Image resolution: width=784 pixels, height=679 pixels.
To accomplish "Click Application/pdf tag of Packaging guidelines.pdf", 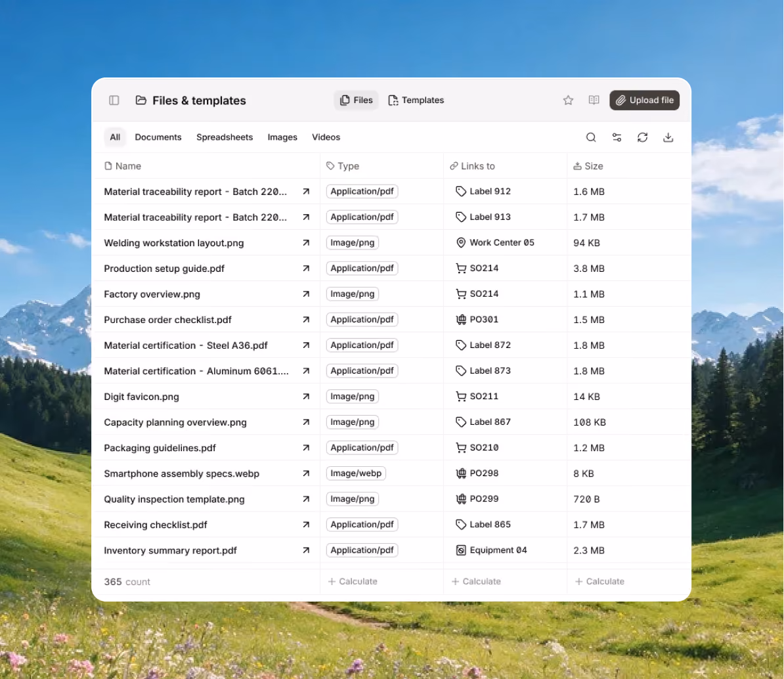I will [x=362, y=447].
